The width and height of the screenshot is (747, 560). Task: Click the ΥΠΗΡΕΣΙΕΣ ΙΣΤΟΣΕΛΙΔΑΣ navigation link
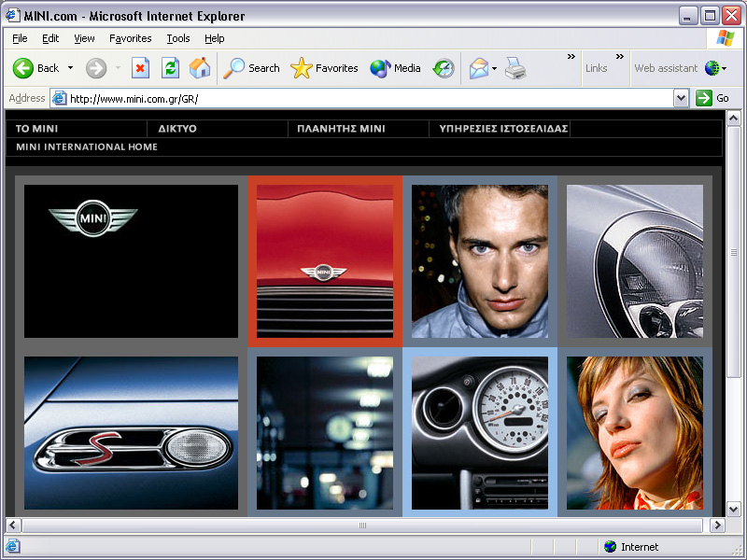pyautogui.click(x=503, y=129)
